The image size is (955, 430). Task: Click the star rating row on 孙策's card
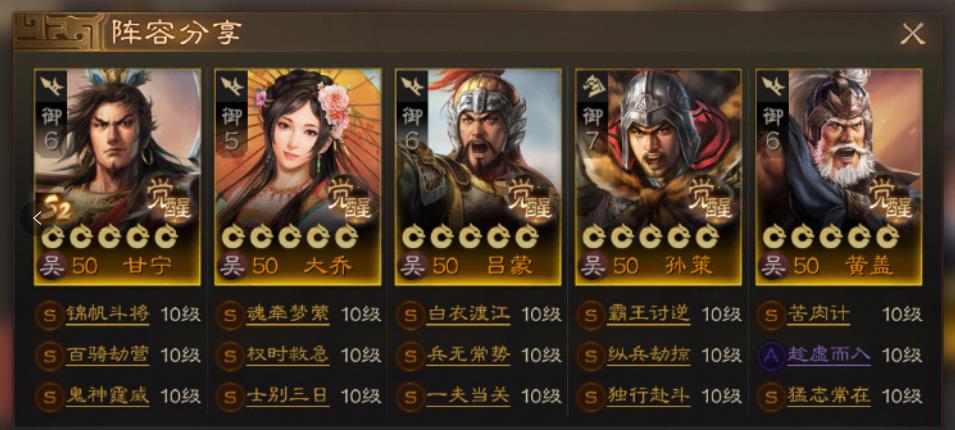[650, 236]
